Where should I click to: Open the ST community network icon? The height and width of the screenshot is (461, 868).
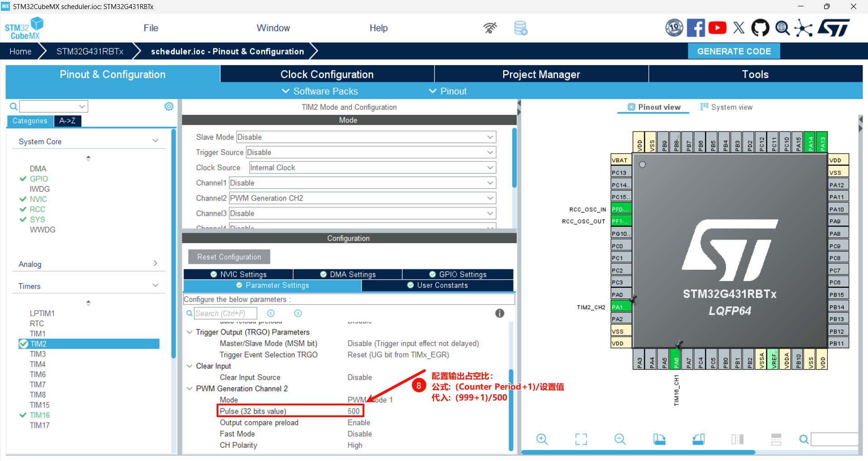[803, 28]
